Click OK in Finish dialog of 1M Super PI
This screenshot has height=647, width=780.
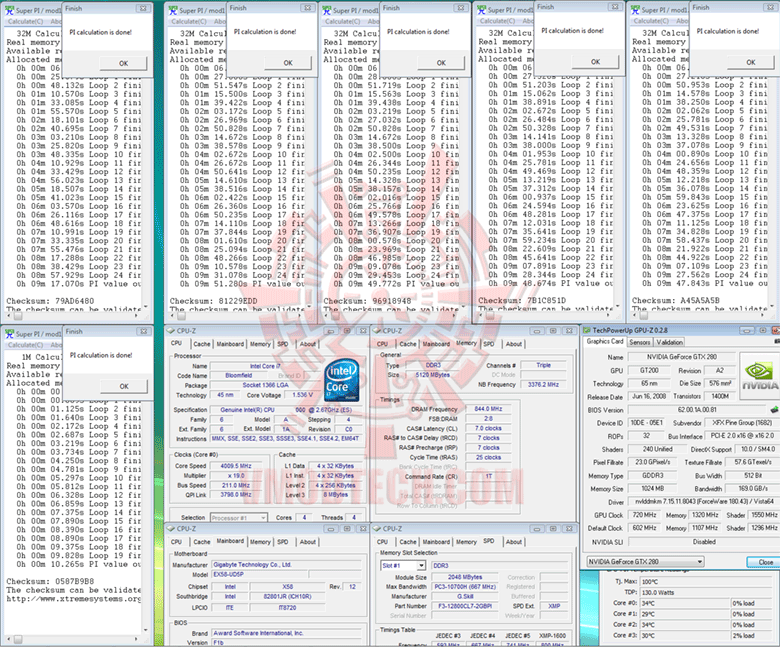(124, 386)
